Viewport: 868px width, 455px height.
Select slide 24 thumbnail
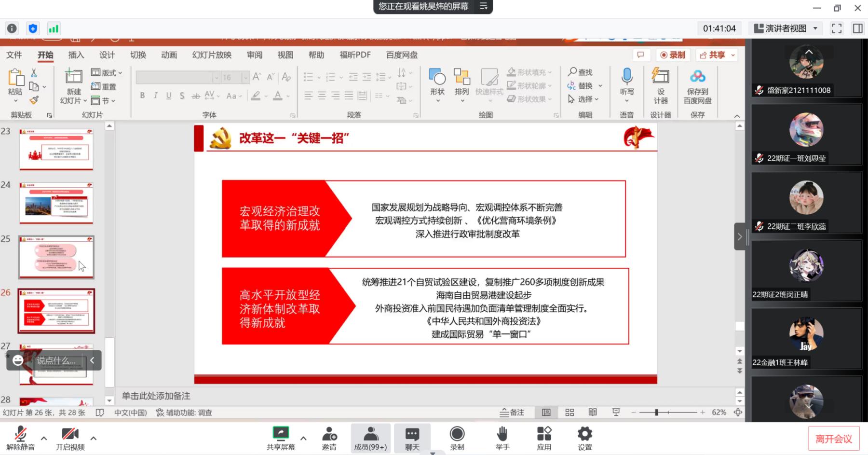(x=56, y=203)
